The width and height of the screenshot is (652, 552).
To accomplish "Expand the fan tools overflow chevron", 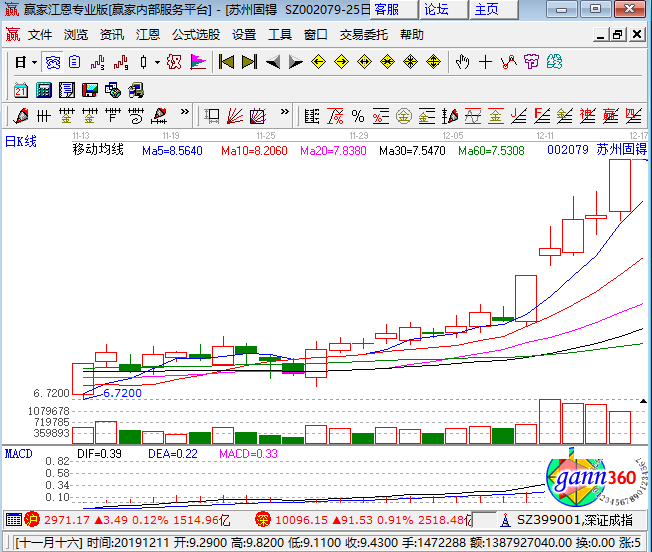I will [284, 112].
